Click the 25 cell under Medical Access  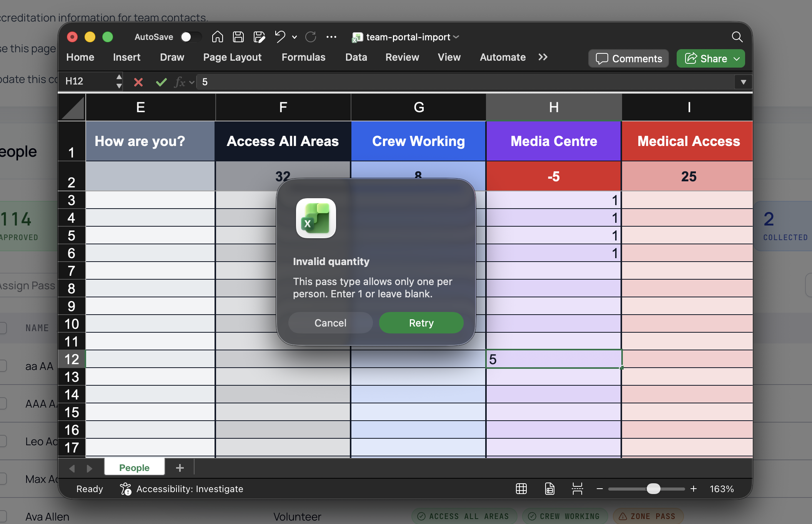pyautogui.click(x=688, y=176)
